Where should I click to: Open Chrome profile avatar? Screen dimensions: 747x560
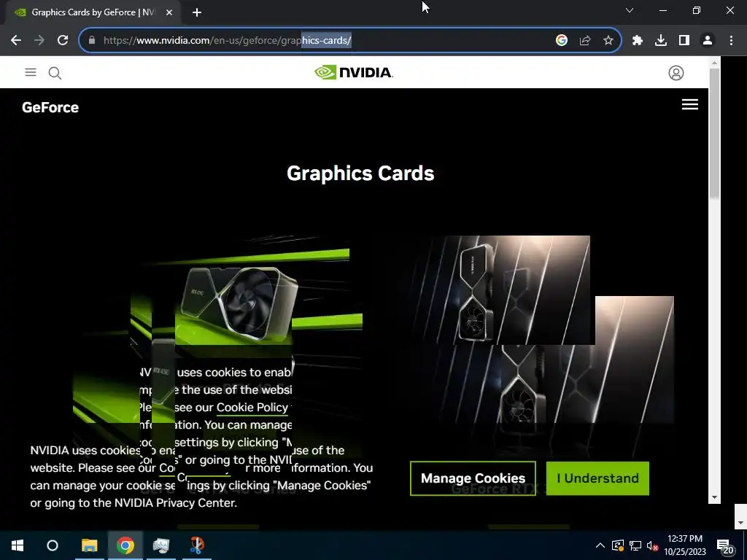coord(708,41)
